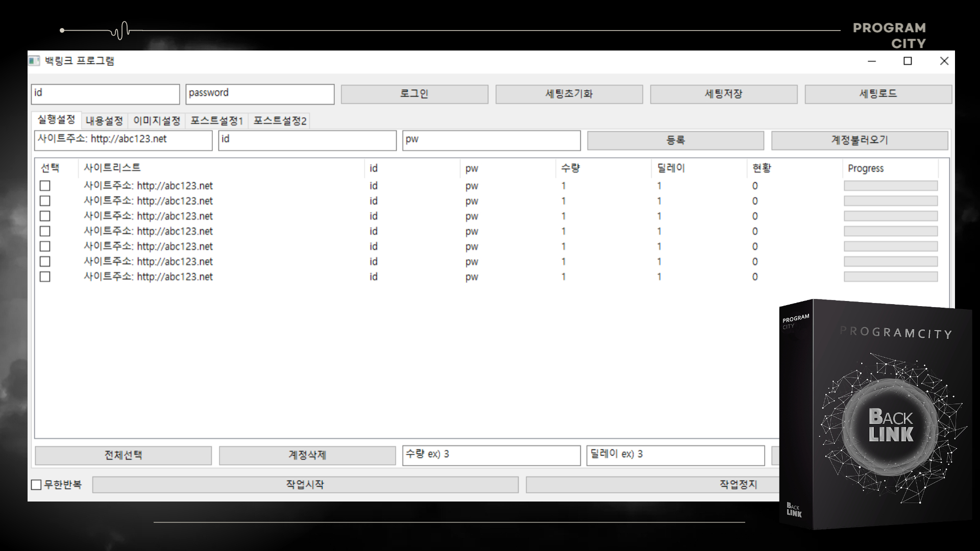
Task: Click the 수량 column header
Action: (603, 168)
